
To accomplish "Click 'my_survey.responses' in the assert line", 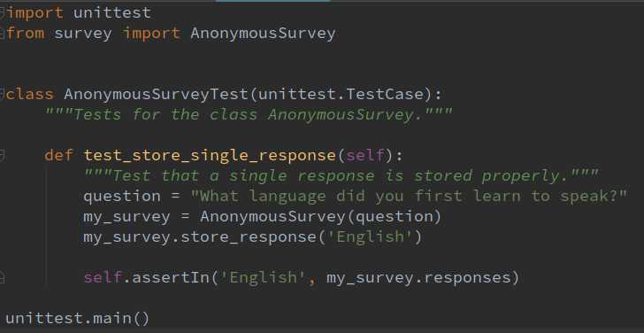I will pos(418,278).
